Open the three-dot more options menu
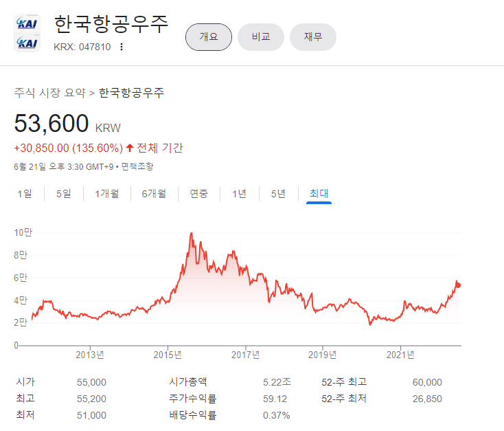The width and height of the screenshot is (504, 431). (122, 47)
